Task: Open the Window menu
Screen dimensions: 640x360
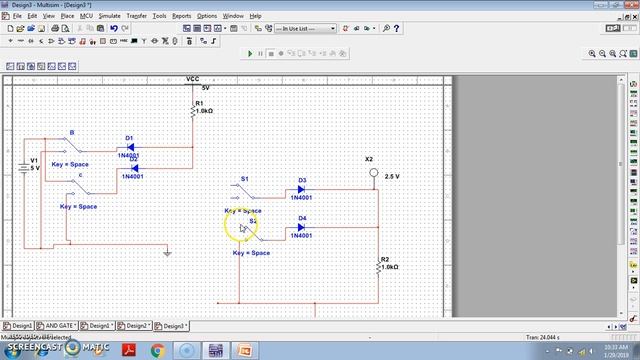Action: 233,16
